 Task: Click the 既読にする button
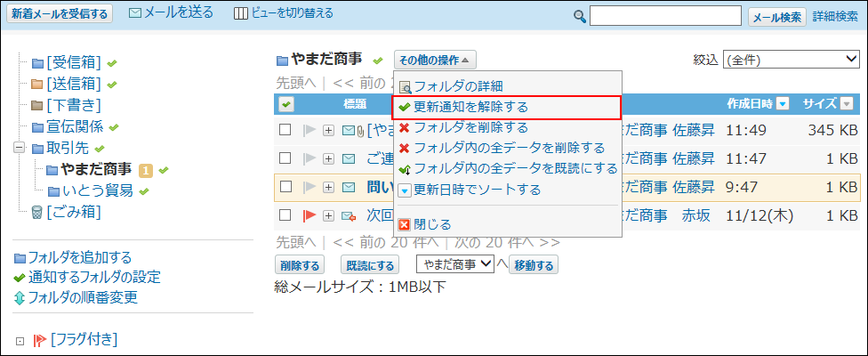pos(370,266)
